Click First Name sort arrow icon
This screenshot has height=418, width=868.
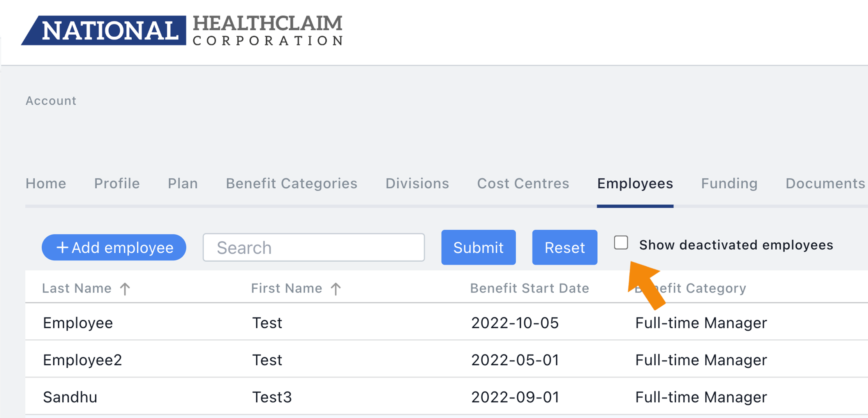click(x=336, y=289)
